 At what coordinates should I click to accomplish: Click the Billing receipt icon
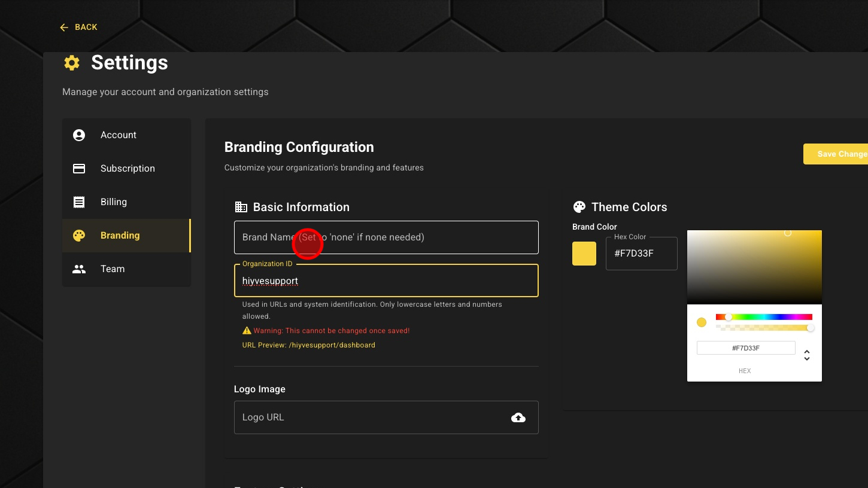coord(79,202)
